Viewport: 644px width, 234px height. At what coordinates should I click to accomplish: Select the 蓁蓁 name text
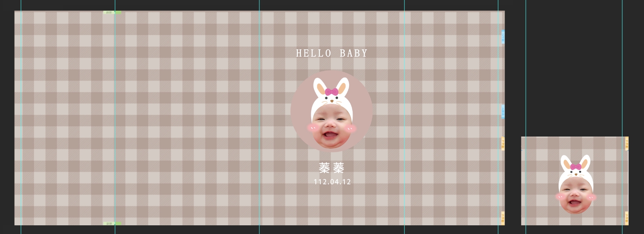(331, 168)
